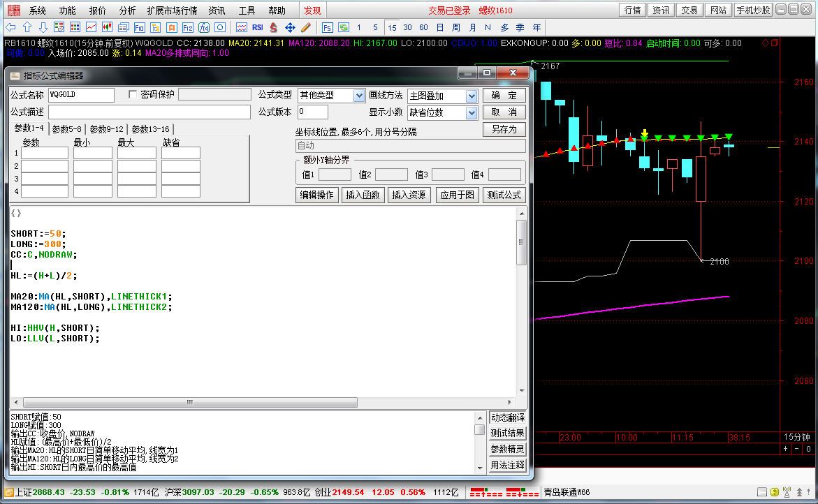Click the down arrow toolbar icon
Image resolution: width=818 pixels, height=504 pixels.
coord(43,27)
